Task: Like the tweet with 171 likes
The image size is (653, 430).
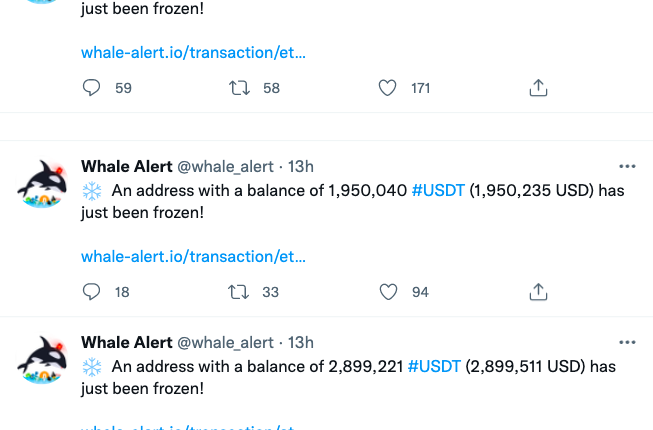Action: point(387,88)
